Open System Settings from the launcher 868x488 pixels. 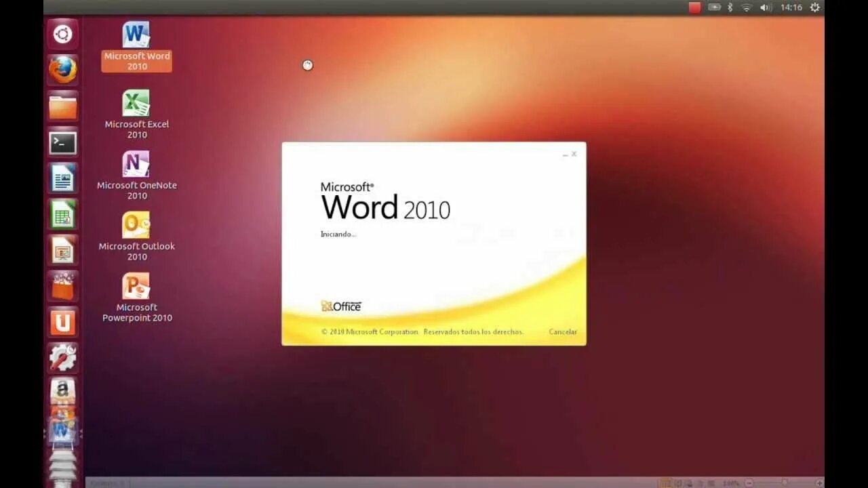pos(63,358)
